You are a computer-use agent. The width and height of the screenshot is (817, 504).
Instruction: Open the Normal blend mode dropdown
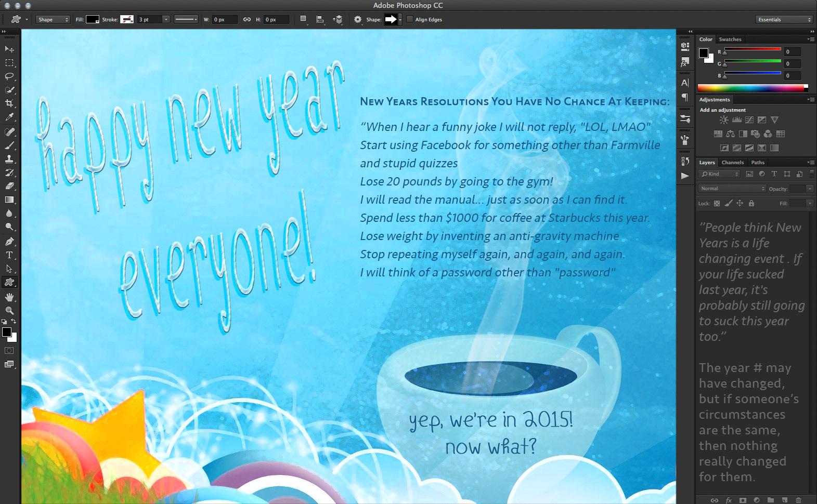732,189
